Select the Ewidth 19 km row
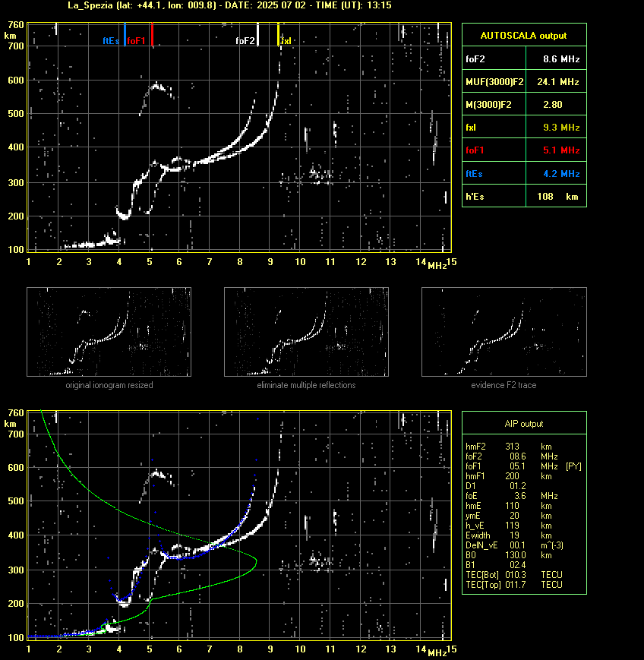644x660 pixels. tap(509, 535)
